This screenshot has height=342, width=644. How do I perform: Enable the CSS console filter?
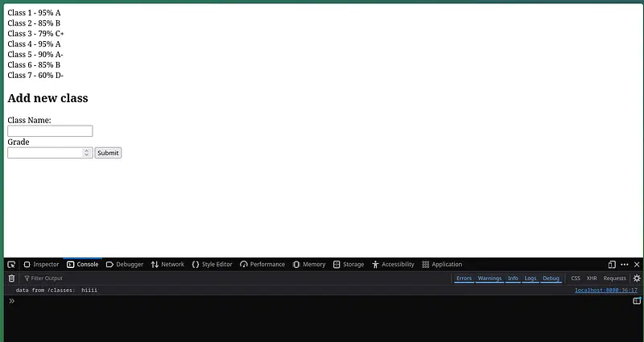576,278
